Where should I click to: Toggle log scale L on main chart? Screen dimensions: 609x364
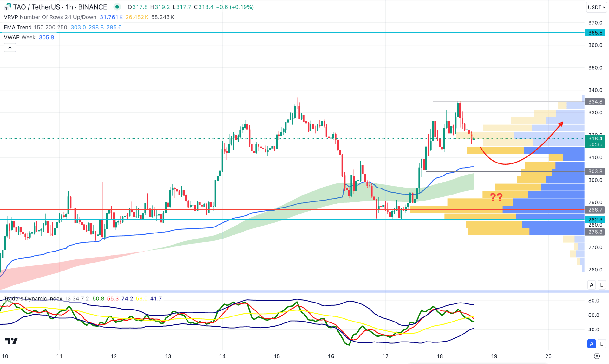(x=601, y=285)
